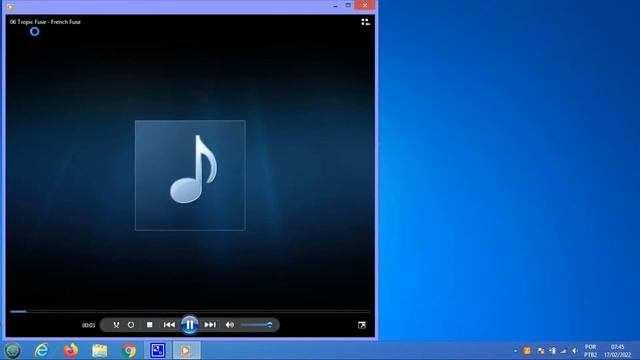Click the Windows Media Player taskbar button

187,350
